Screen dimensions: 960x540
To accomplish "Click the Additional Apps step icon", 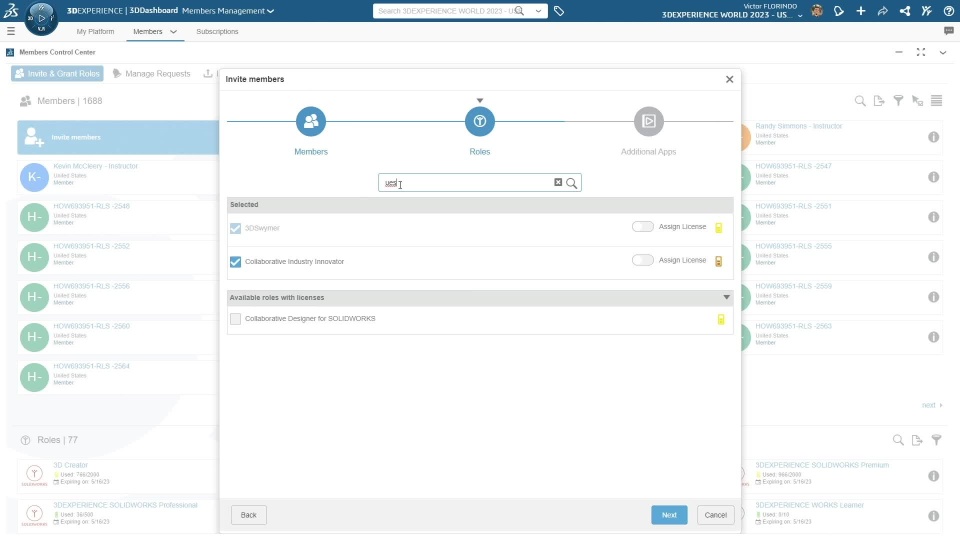I will coord(648,121).
